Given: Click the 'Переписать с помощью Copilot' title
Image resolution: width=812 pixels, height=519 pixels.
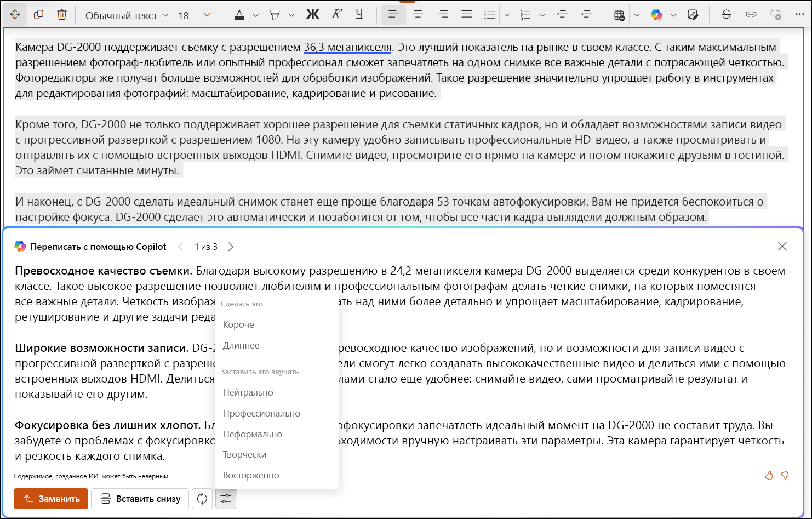Looking at the screenshot, I should pyautogui.click(x=98, y=247).
